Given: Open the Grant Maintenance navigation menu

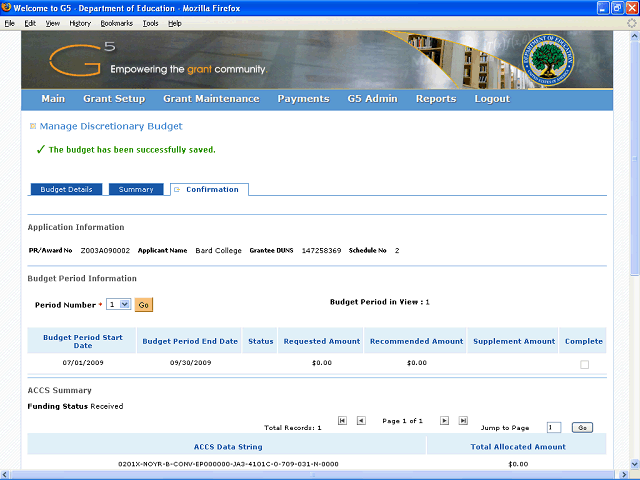Looking at the screenshot, I should coord(211,99).
